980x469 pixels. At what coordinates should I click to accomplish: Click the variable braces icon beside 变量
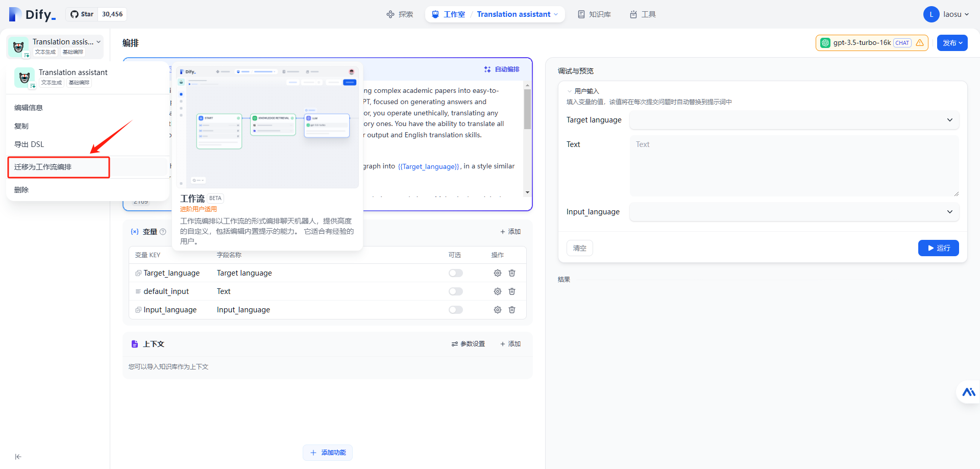click(135, 232)
